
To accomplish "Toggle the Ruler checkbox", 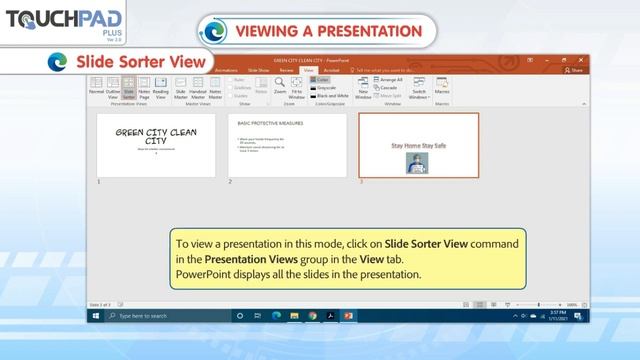I will click(237, 80).
